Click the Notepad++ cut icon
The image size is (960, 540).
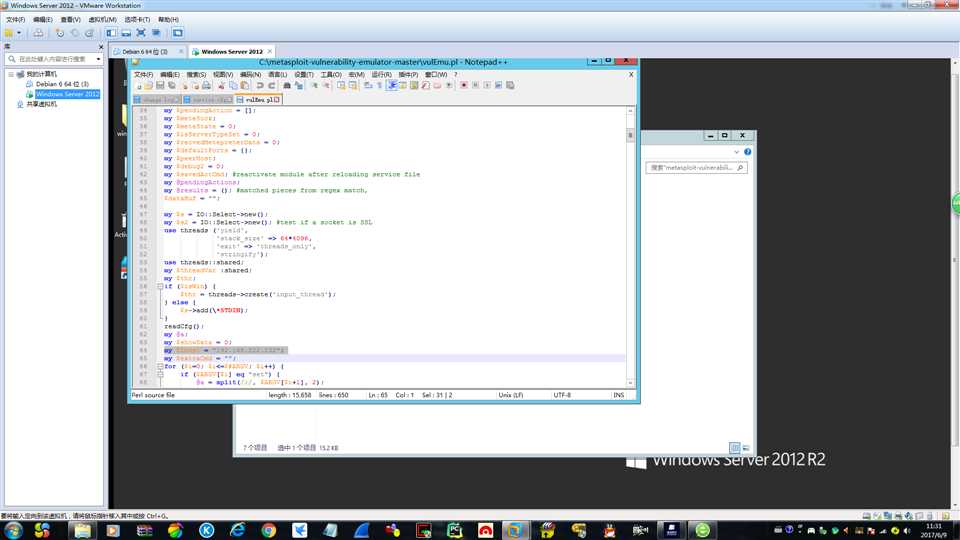pyautogui.click(x=222, y=85)
